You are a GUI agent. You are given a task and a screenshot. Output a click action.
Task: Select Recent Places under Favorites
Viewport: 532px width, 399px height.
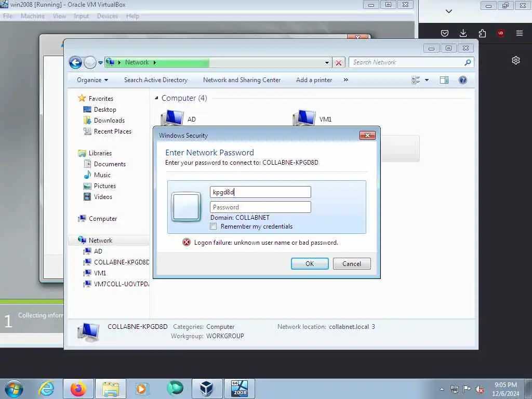[x=112, y=131]
